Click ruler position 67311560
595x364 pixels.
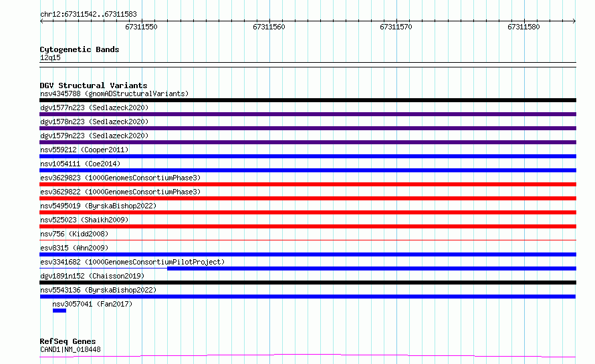pos(269,27)
